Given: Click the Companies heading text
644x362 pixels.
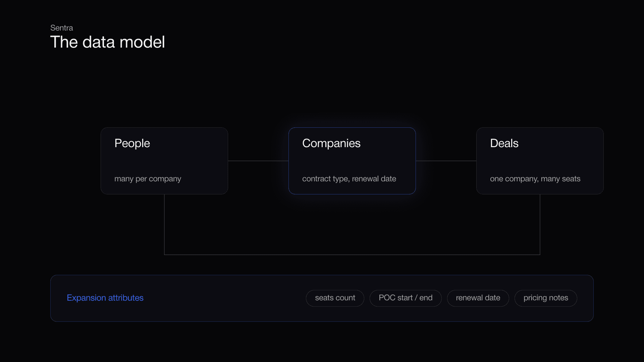Looking at the screenshot, I should [x=331, y=143].
